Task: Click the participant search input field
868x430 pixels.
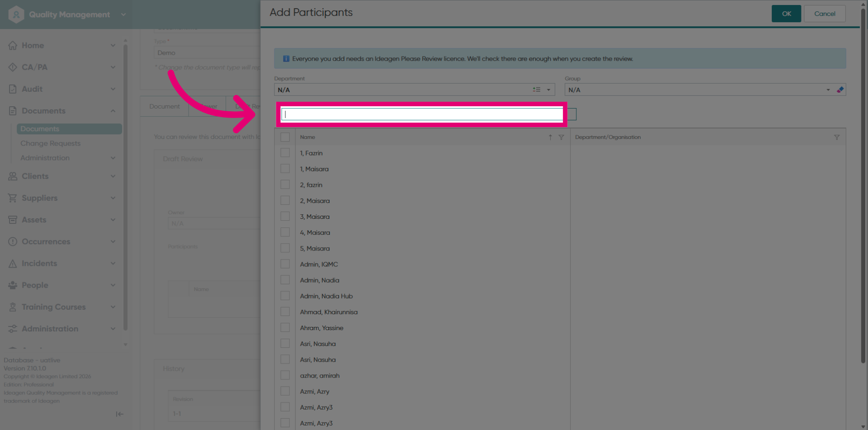Action: pyautogui.click(x=422, y=114)
